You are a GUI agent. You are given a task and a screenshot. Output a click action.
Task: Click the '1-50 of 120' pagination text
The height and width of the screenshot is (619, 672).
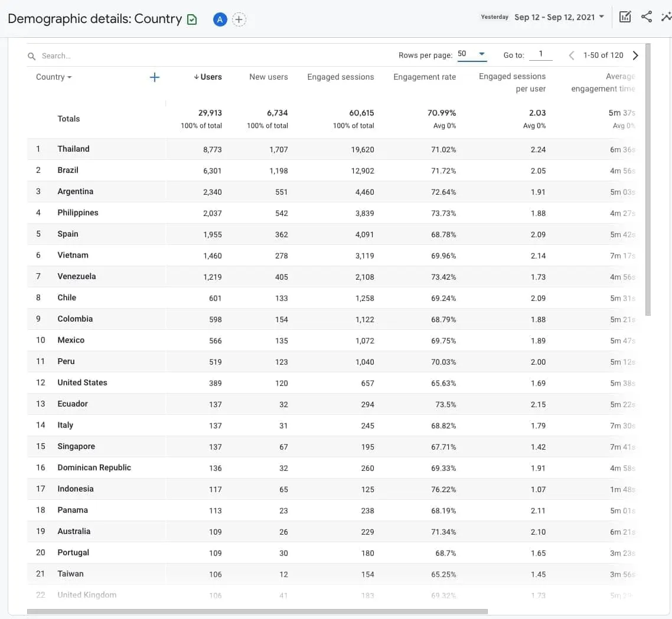tap(603, 55)
